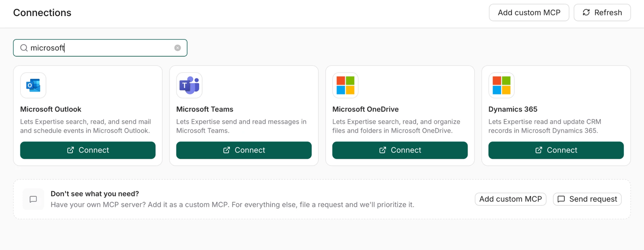Click the speech bubble icon beside "Don't see what you need?"
The width and height of the screenshot is (644, 250).
tap(33, 199)
